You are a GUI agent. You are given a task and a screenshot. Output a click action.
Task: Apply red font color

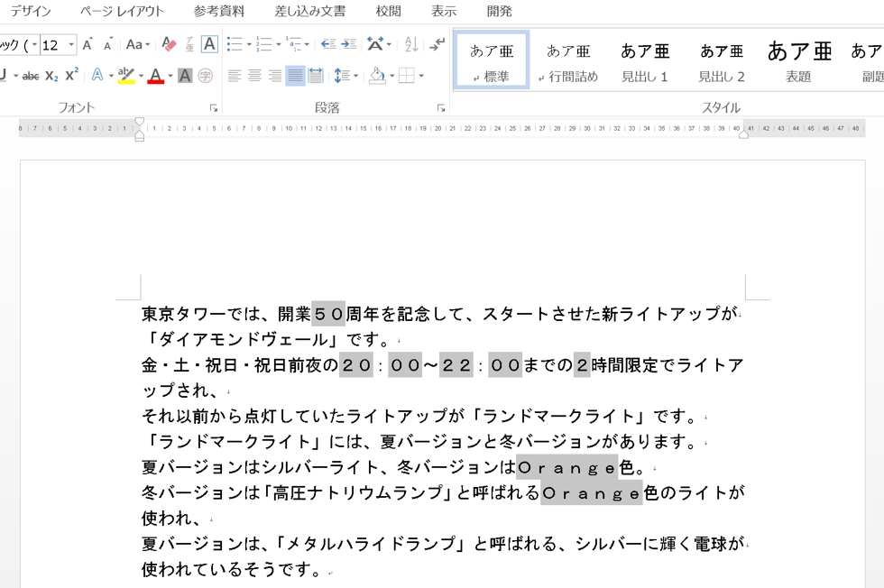pyautogui.click(x=155, y=75)
